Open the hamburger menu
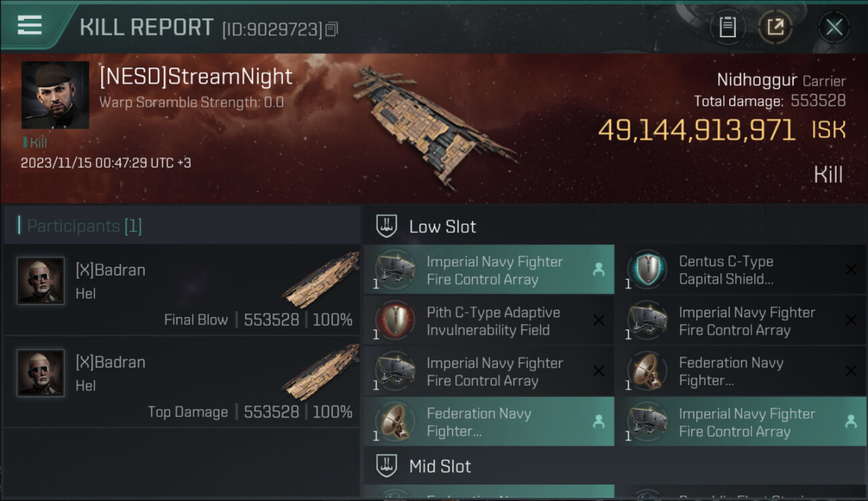Viewport: 868px width, 501px height. click(30, 26)
